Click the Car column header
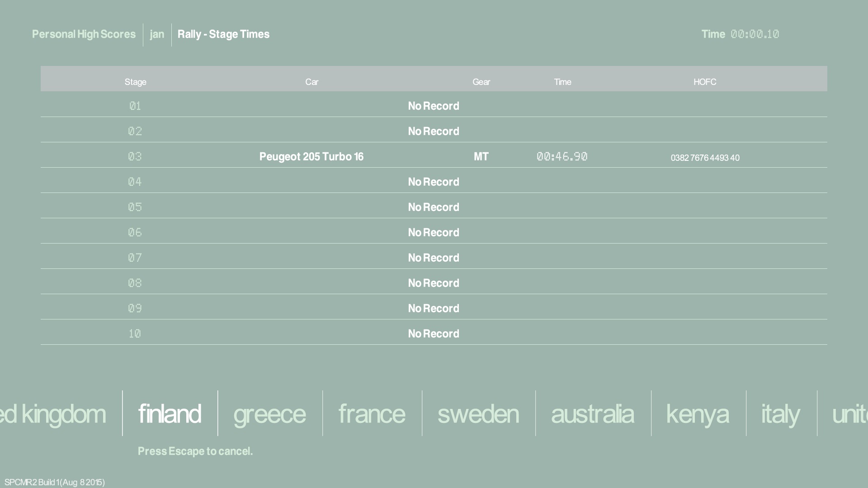868x488 pixels. tap(311, 82)
